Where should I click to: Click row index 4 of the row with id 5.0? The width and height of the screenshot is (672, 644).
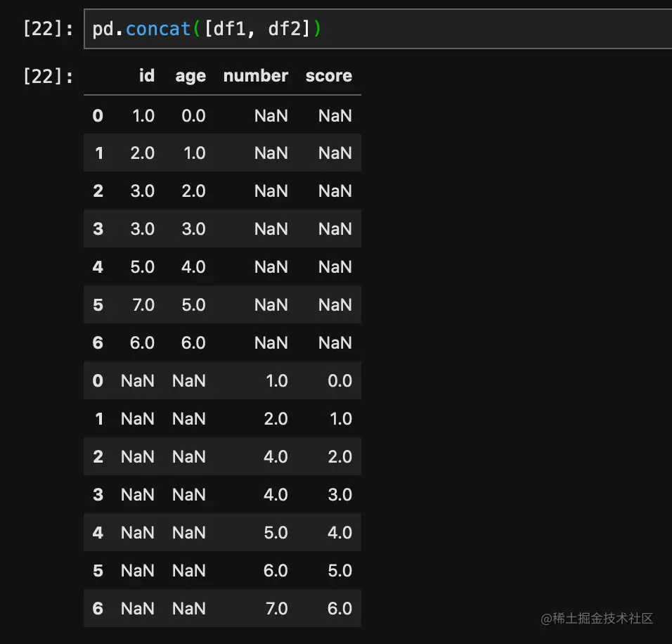click(x=98, y=266)
